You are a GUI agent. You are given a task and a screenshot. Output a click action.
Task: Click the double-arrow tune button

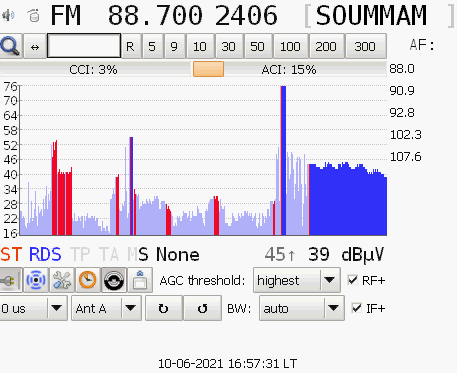tap(35, 46)
